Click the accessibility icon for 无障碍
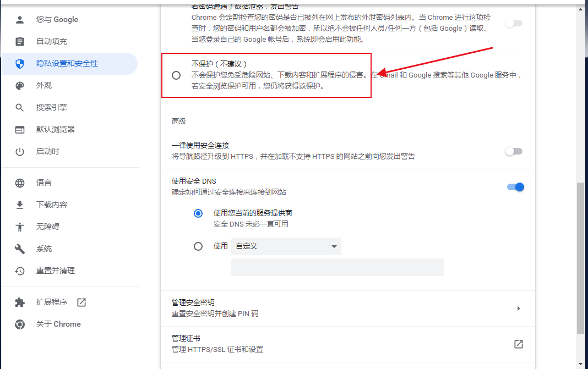Image resolution: width=588 pixels, height=369 pixels. [20, 227]
